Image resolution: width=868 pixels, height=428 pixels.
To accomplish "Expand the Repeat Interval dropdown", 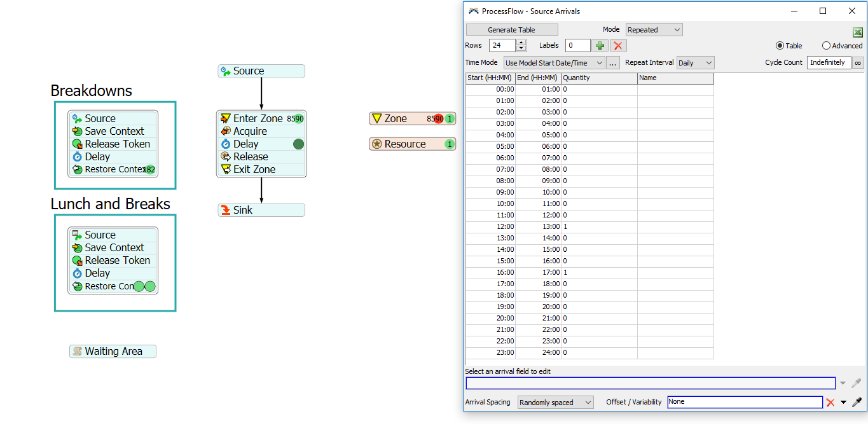I will click(x=695, y=63).
